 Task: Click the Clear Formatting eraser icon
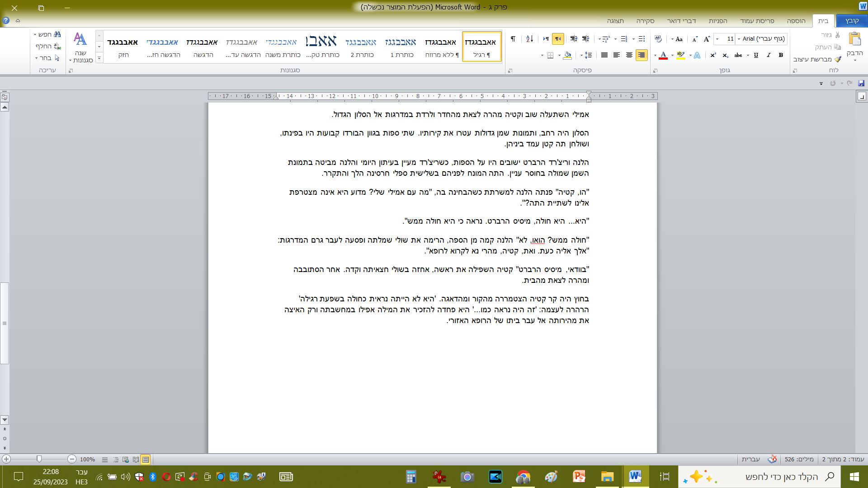pos(658,39)
